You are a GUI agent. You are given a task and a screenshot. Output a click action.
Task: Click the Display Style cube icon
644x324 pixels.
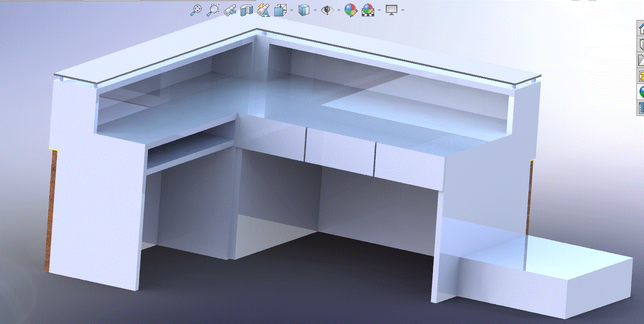pyautogui.click(x=304, y=10)
